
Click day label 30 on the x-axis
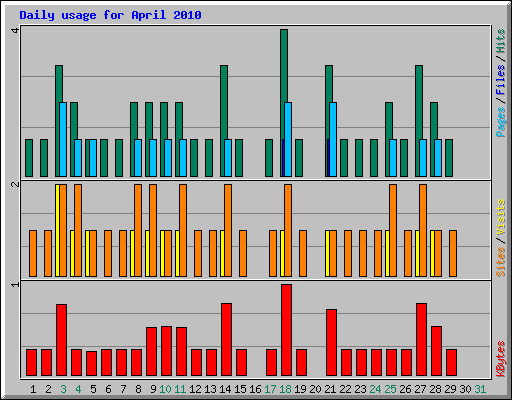[x=465, y=389]
